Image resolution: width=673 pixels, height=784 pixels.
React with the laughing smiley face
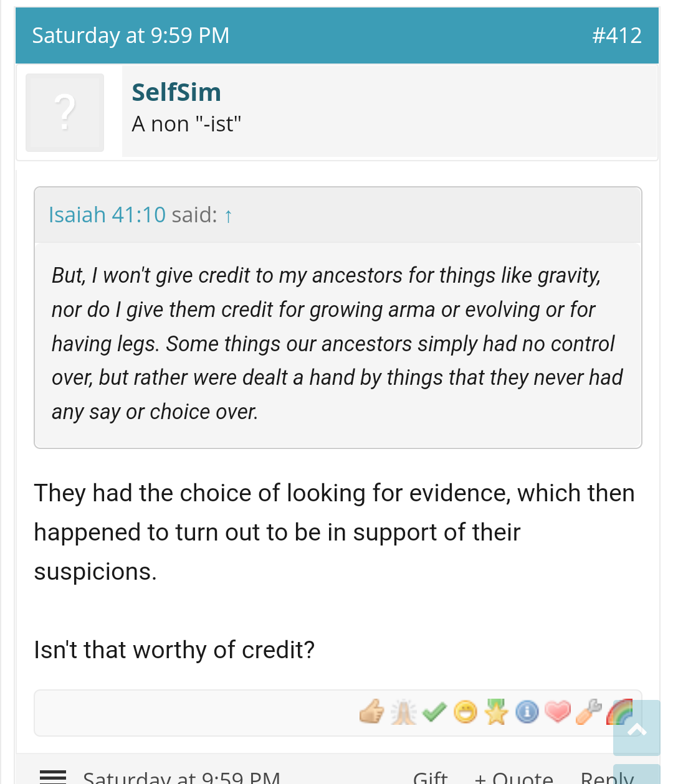[465, 711]
